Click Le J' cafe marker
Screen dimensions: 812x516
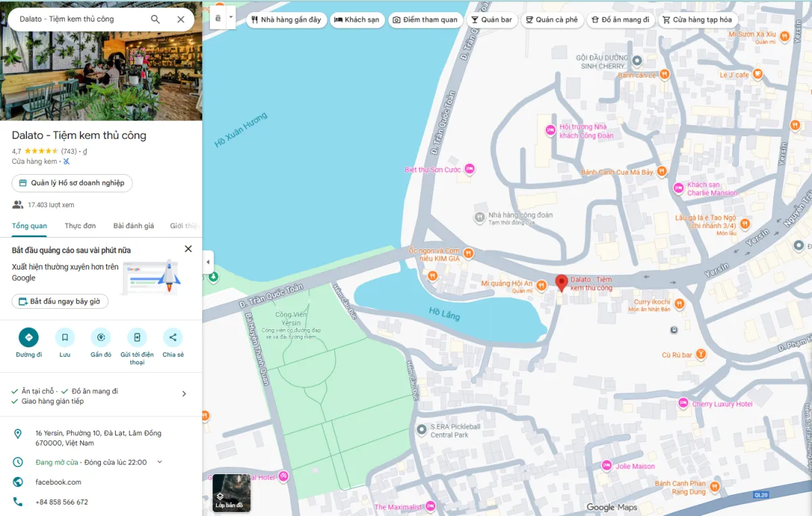(758, 74)
